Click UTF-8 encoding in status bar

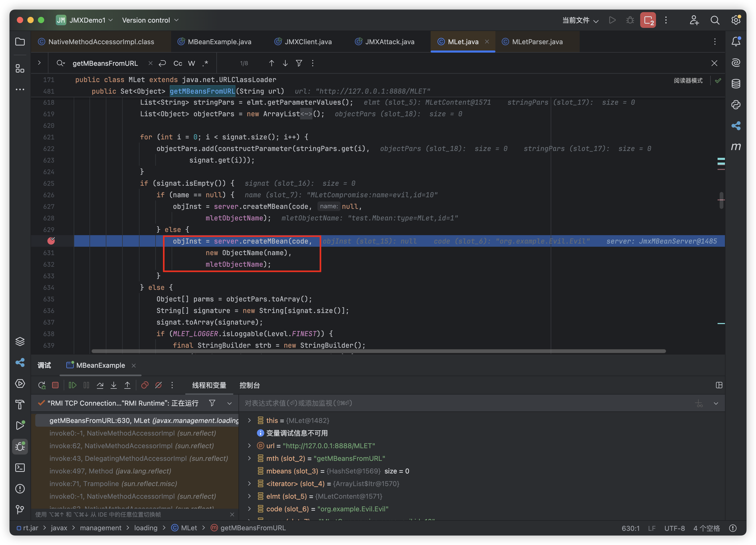point(674,528)
